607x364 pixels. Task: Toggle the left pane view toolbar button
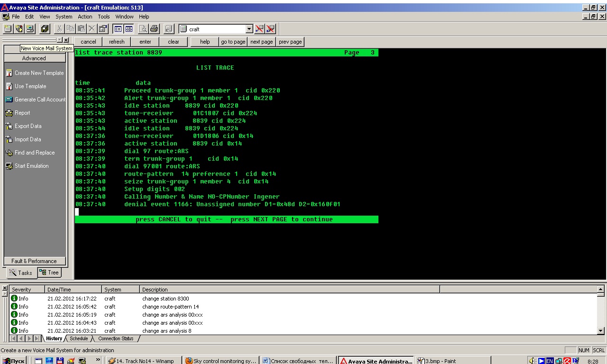tap(118, 29)
